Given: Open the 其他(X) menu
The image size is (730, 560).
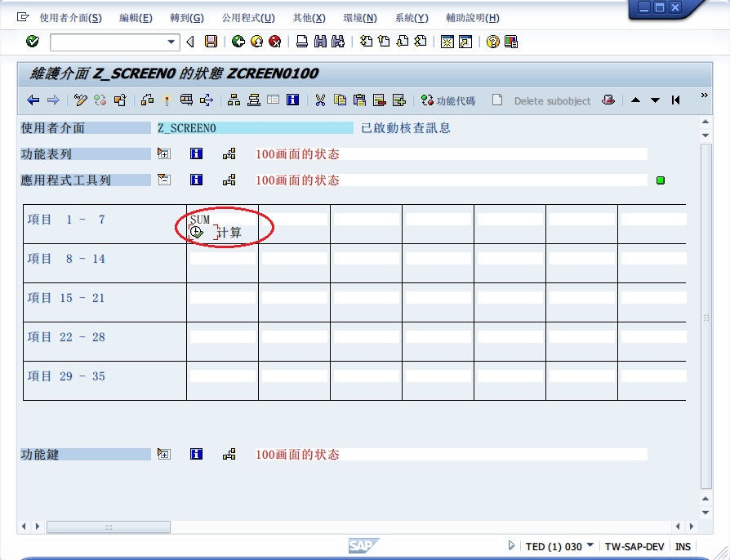Looking at the screenshot, I should coord(309,18).
